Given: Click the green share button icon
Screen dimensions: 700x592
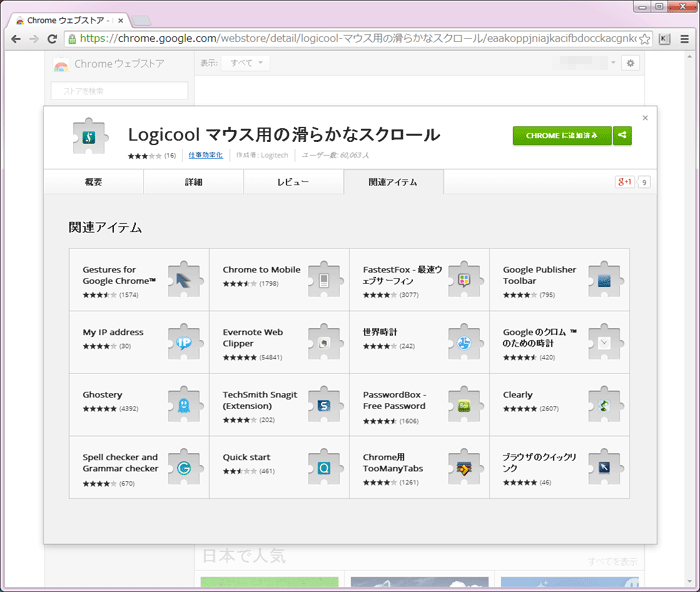Looking at the screenshot, I should (622, 135).
